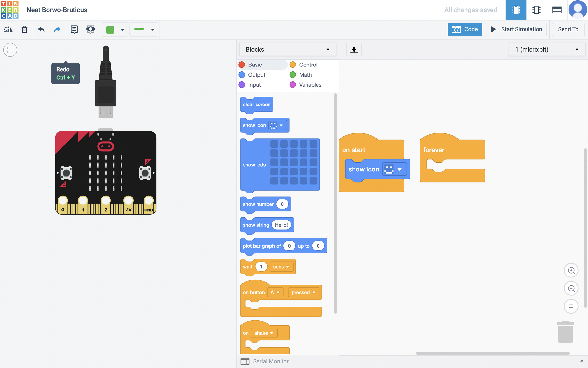Select the rotate tool
Screen dimensions: 588x368
8,29
